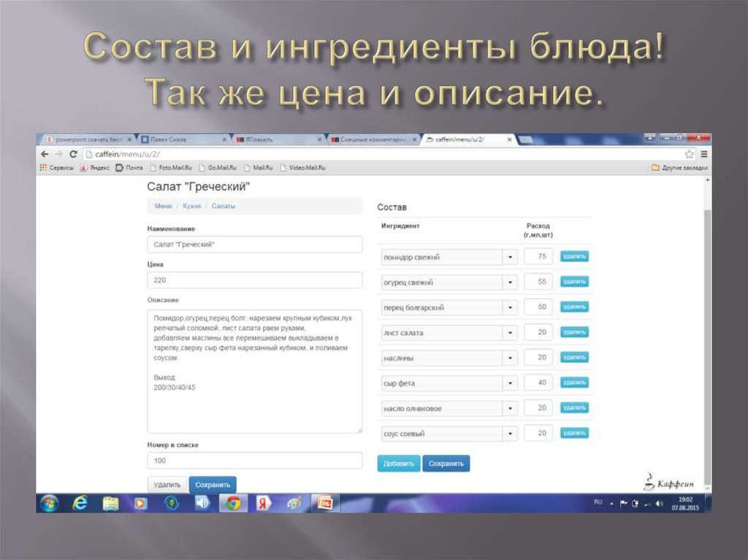Open the соус соевый ingredient dropdown
748x560 pixels.
coord(511,433)
